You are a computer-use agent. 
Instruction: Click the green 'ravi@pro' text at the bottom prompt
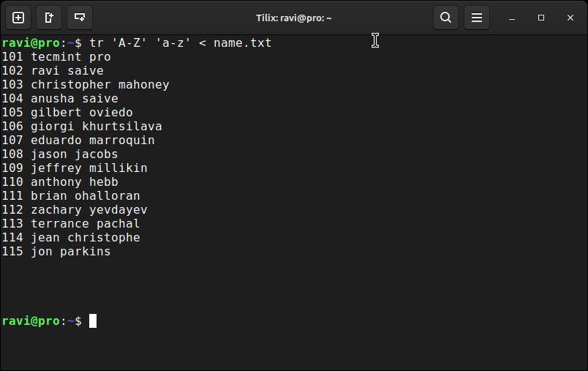31,321
